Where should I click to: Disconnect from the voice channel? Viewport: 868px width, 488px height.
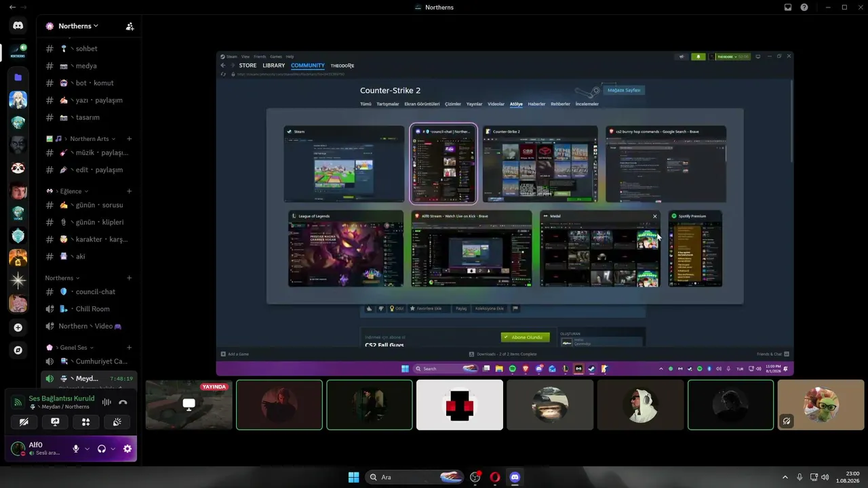tap(123, 402)
